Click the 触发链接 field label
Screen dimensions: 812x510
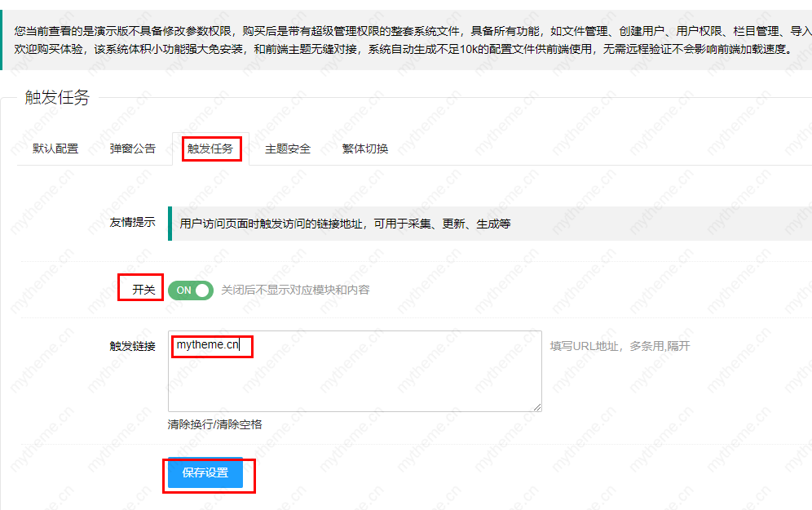[x=132, y=345]
